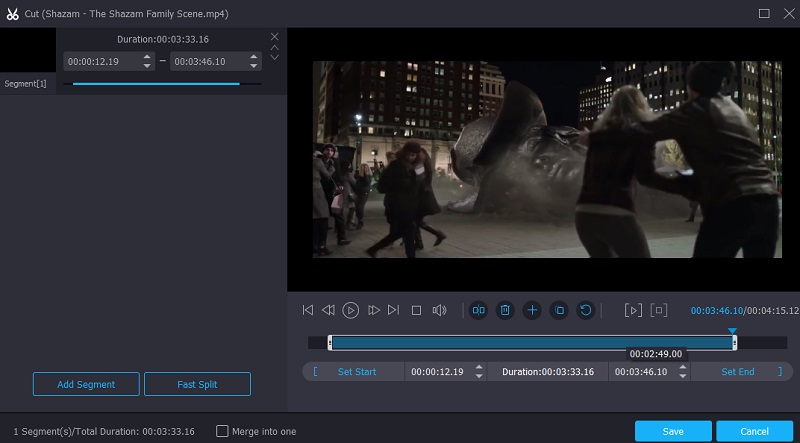Enable the Merge into one checkbox
Image resolution: width=800 pixels, height=443 pixels.
click(222, 431)
